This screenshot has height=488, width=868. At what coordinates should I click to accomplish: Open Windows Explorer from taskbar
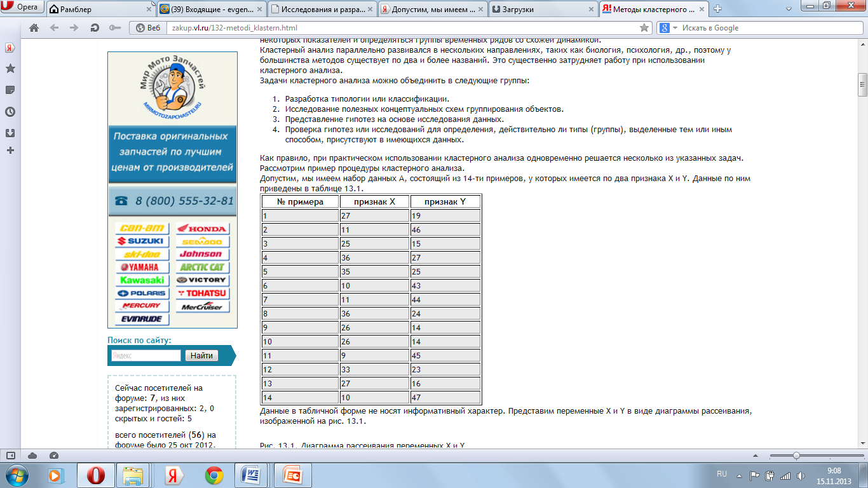[x=134, y=475]
